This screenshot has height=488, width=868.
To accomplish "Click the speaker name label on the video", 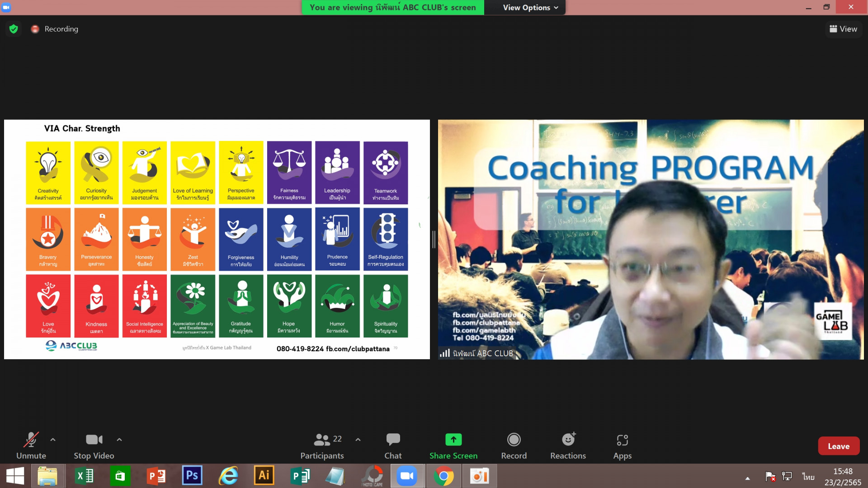I will tap(483, 353).
